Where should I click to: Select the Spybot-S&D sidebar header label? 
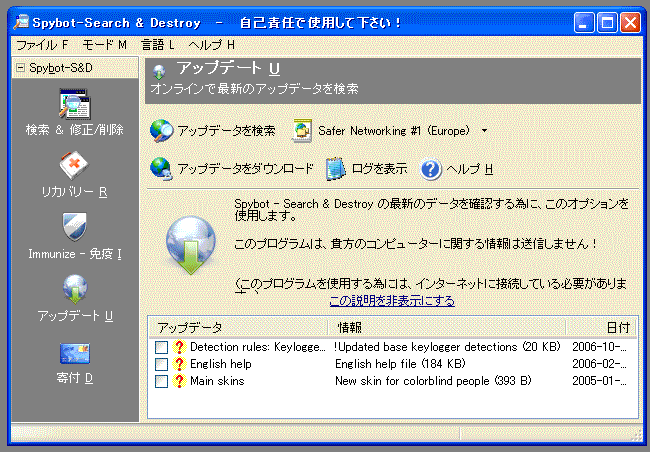(x=61, y=68)
